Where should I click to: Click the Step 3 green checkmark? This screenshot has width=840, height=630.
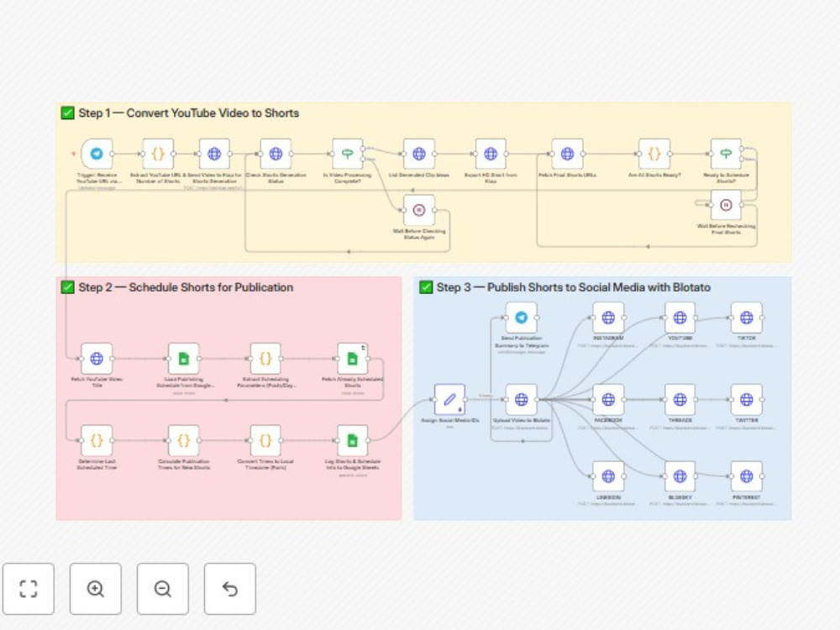click(426, 287)
